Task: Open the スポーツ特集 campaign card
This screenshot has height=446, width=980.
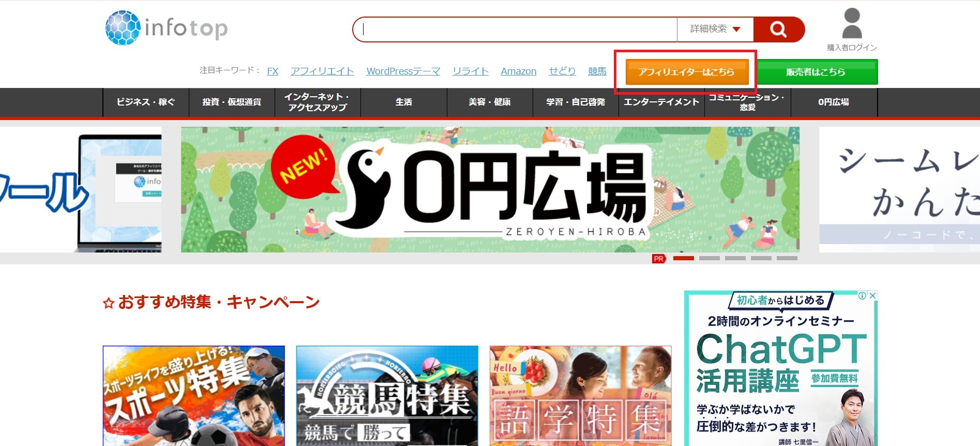Action: (x=194, y=396)
